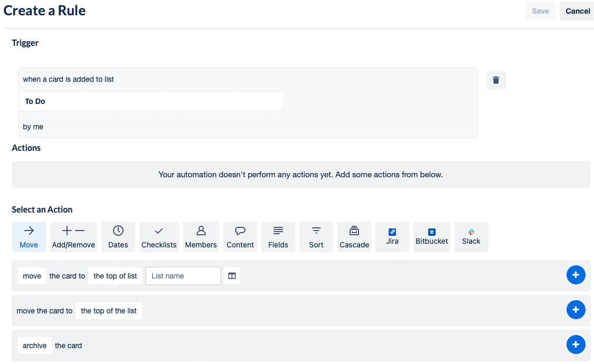Viewport: 594px width, 364px height.
Task: Open the Add/Remove action category
Action: (73, 236)
